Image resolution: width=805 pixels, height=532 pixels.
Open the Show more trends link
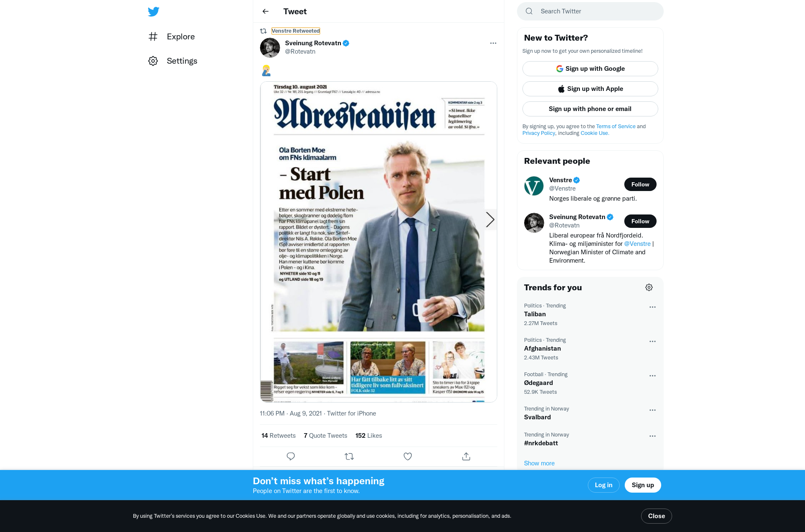point(539,463)
